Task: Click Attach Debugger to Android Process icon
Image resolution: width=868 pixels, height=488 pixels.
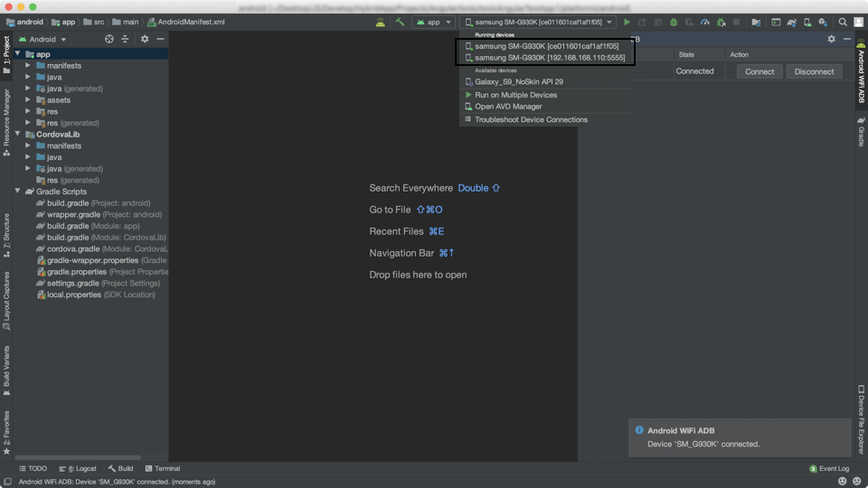Action: [x=721, y=22]
